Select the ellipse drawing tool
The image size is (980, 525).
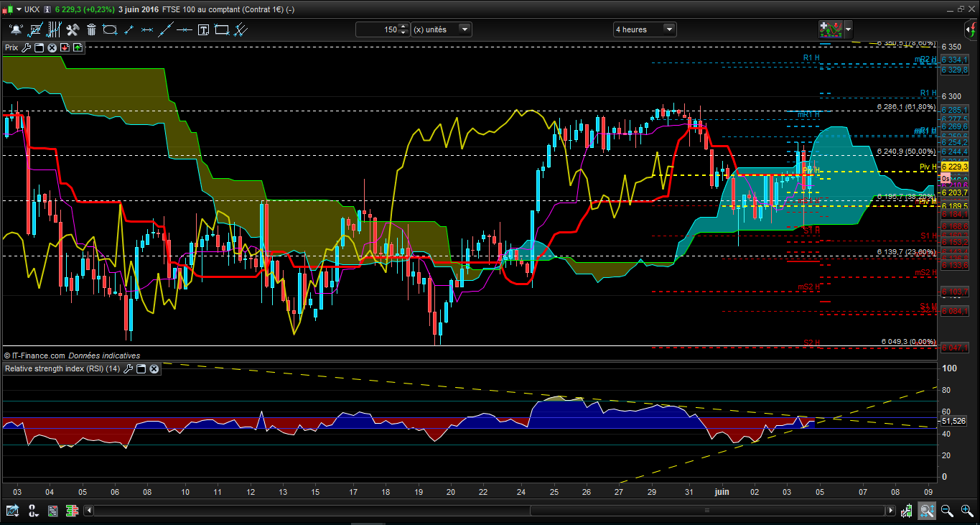tap(110, 29)
